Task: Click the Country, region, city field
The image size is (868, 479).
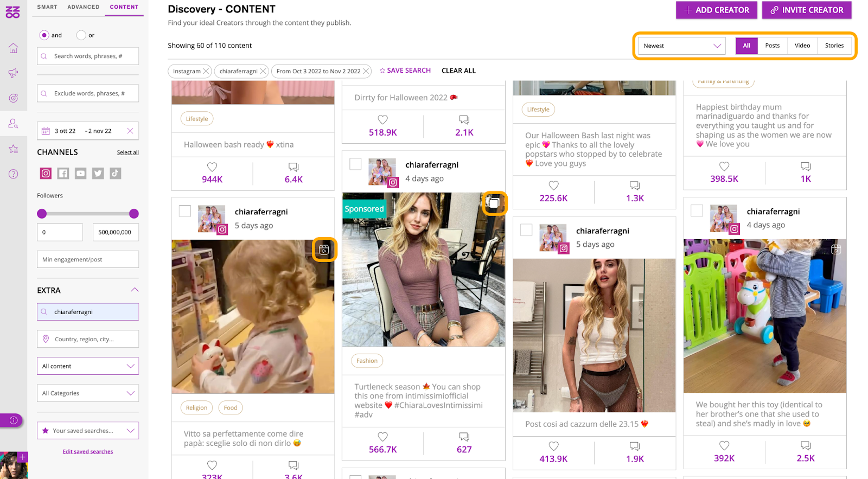Action: [88, 339]
